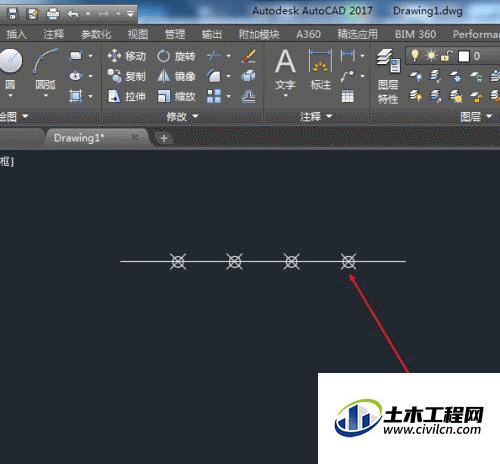Open 图层特性 (Layer Properties) manager

(388, 77)
